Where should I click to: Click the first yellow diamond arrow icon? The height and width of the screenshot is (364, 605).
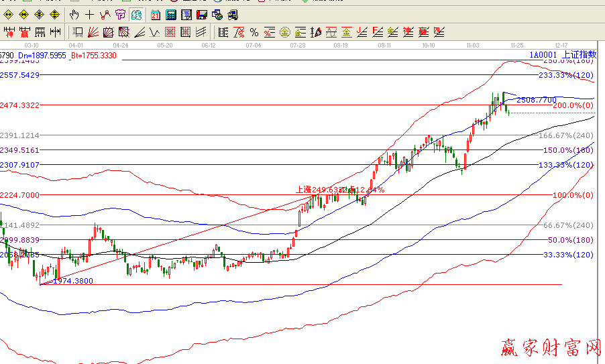[9, 14]
